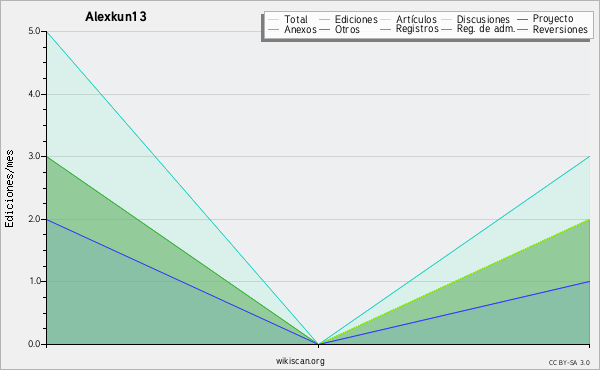Click the 0.0 y-axis value

click(34, 344)
